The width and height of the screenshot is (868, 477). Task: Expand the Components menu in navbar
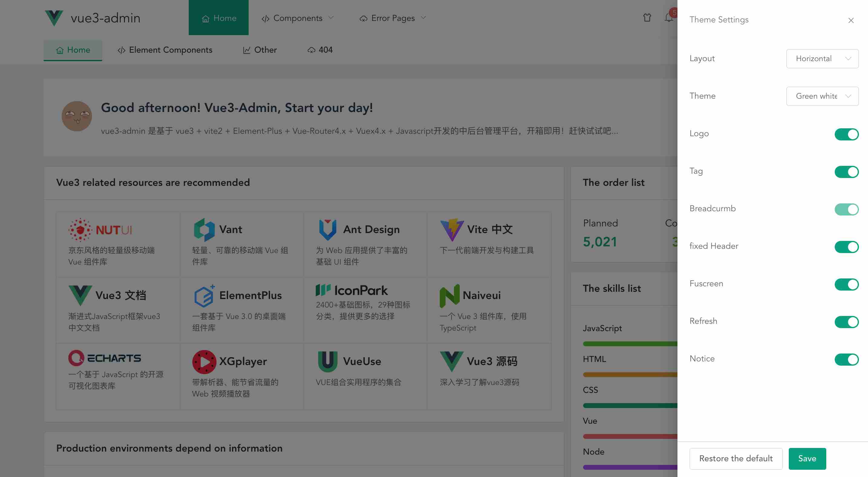(298, 18)
